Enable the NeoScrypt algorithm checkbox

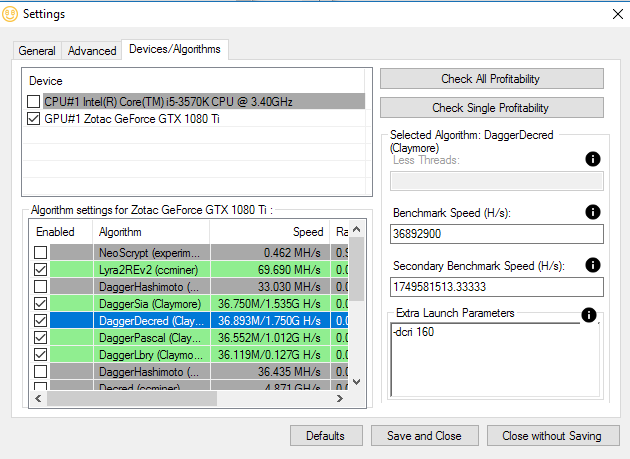[x=40, y=252]
